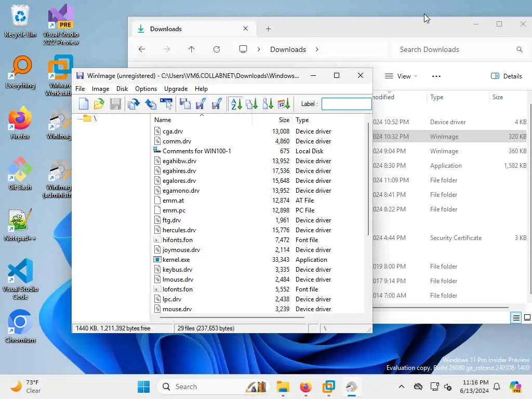
Task: Open the Help menu in WinImage
Action: (201, 89)
